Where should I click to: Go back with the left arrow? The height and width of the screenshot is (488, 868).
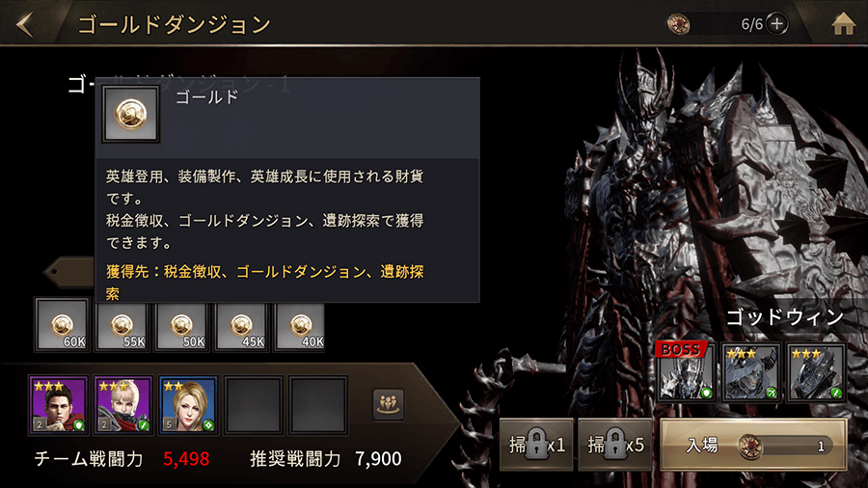pyautogui.click(x=25, y=25)
